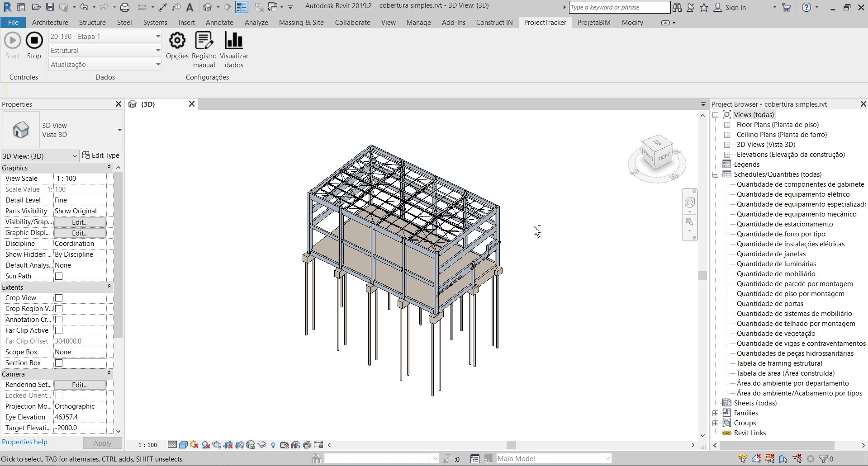
Task: Click the Apply button in Properties
Action: point(102,443)
